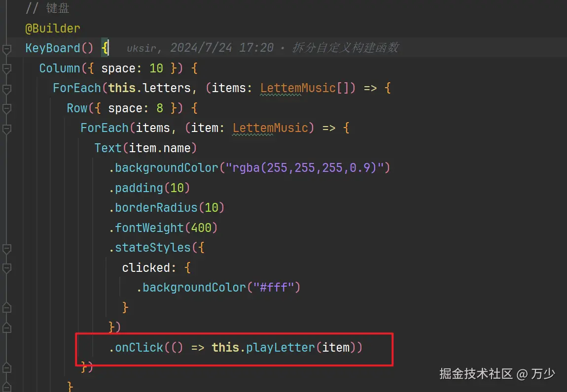Click the Row component name

(77, 108)
